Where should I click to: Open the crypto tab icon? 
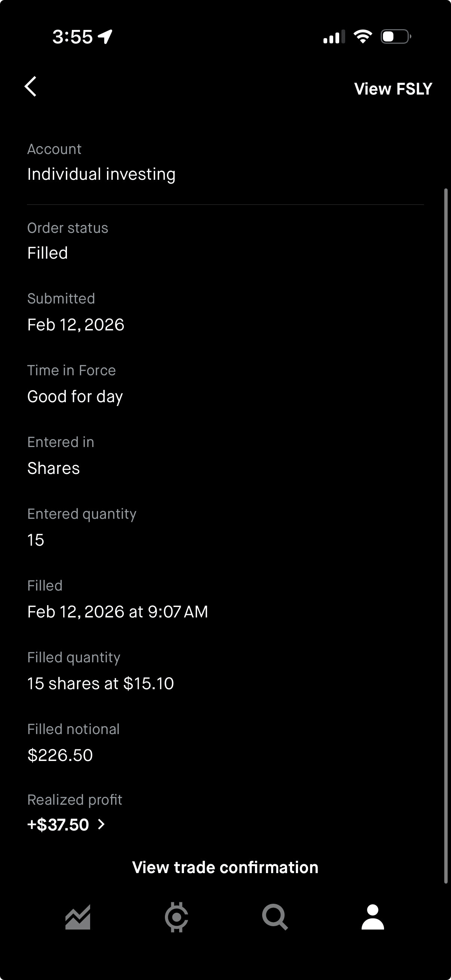pos(176,917)
